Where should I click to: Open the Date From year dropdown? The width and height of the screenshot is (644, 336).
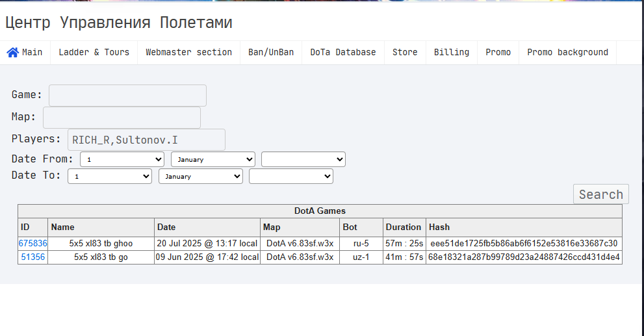303,159
